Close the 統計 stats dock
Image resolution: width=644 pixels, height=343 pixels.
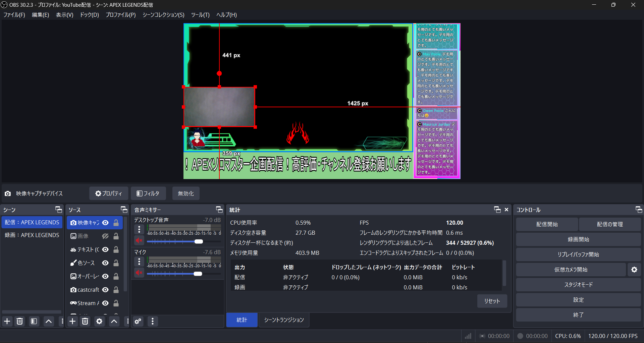click(x=506, y=210)
